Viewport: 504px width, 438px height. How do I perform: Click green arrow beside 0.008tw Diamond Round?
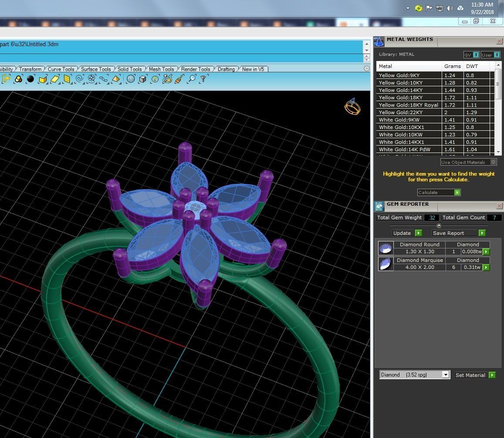click(x=486, y=252)
